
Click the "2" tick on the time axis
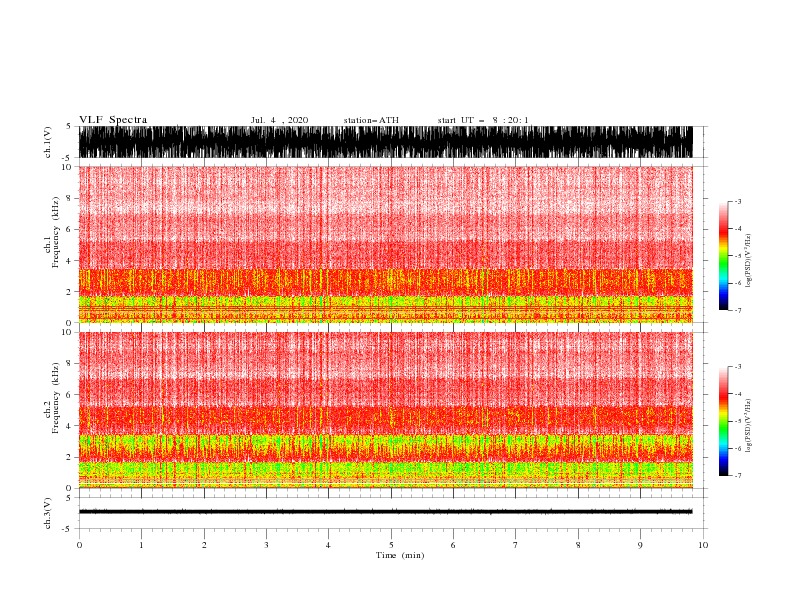point(204,545)
